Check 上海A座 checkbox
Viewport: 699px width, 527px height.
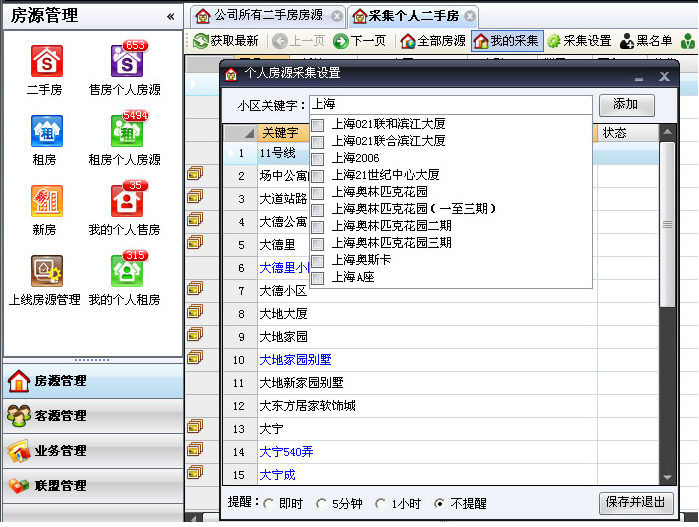coord(318,278)
